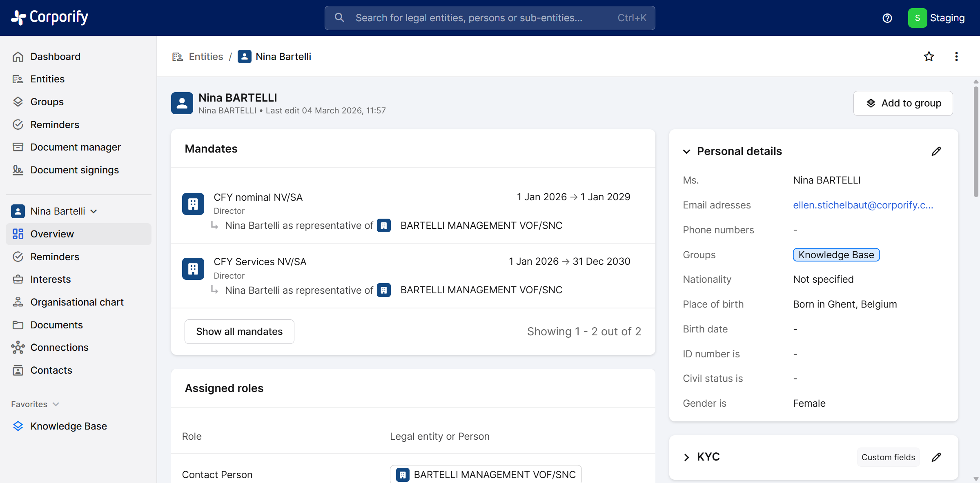The width and height of the screenshot is (980, 483).
Task: Open the Nina Bartelli sidebar dropdown
Action: click(x=94, y=211)
